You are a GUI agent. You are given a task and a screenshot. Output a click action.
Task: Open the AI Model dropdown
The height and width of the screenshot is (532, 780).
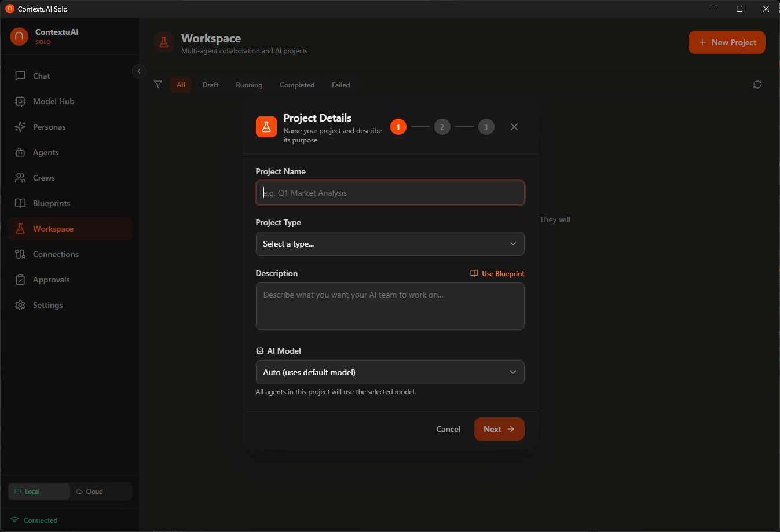coord(390,372)
